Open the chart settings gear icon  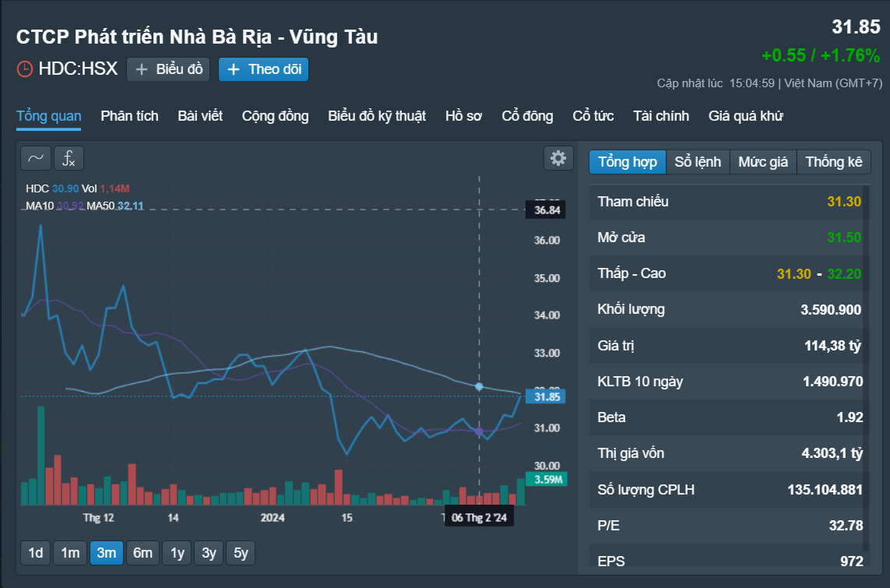pos(558,157)
